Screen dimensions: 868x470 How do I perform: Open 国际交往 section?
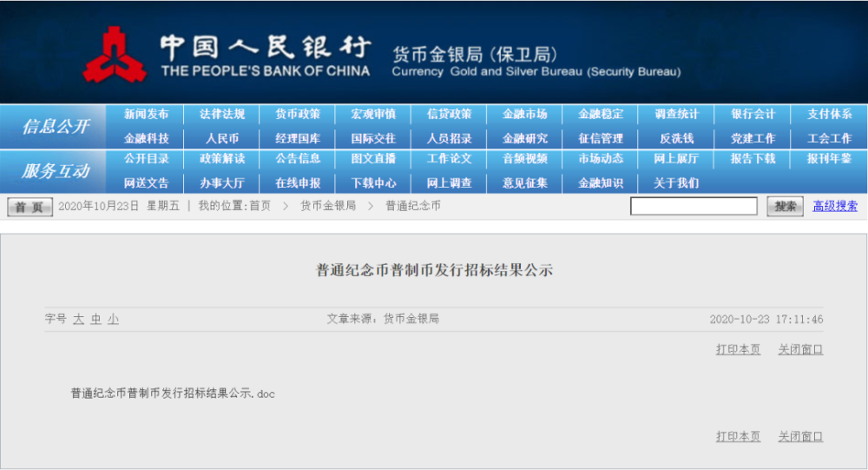373,138
